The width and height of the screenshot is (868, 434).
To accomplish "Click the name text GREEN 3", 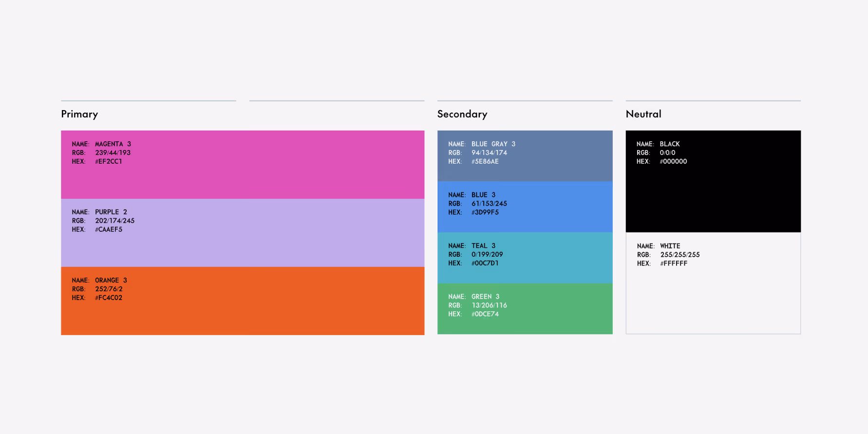I will pyautogui.click(x=486, y=297).
